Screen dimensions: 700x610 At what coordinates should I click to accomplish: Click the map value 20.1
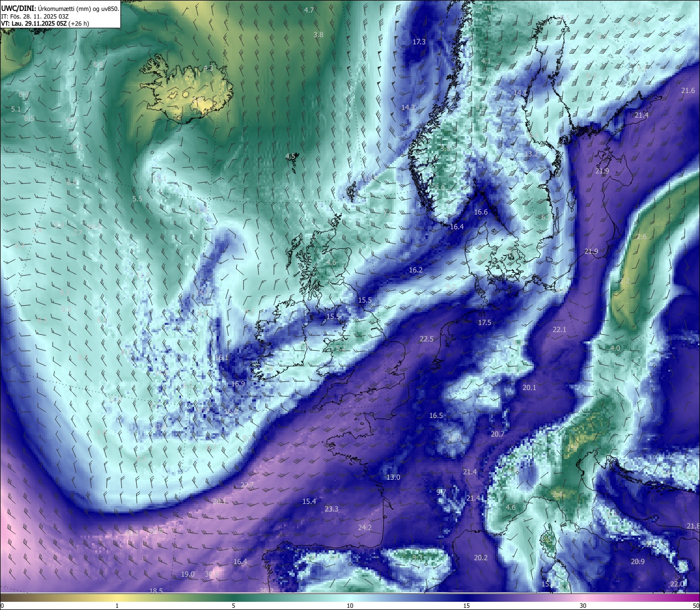coord(529,387)
